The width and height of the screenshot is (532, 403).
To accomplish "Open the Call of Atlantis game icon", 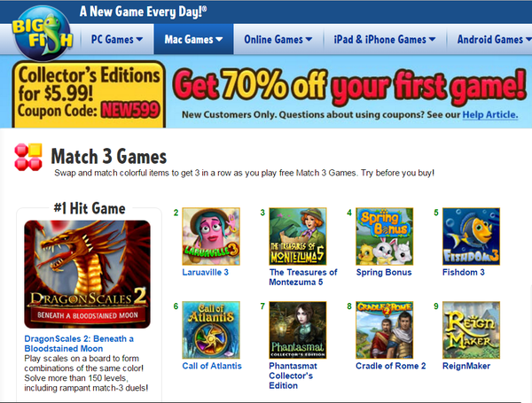I will (211, 329).
